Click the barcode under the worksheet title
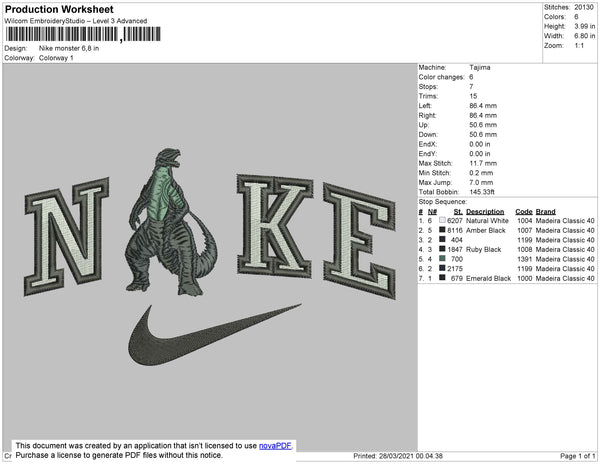Screen dimensions: 600x464 tap(83, 34)
